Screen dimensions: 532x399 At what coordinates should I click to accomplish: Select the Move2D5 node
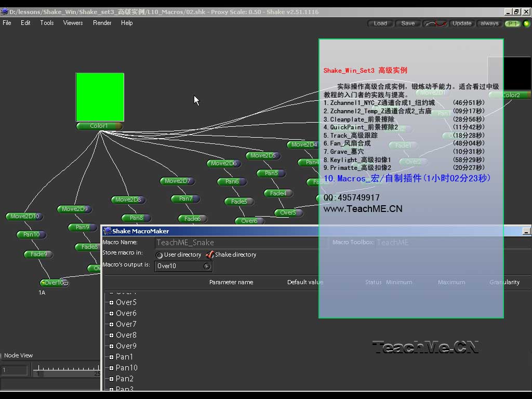[263, 155]
